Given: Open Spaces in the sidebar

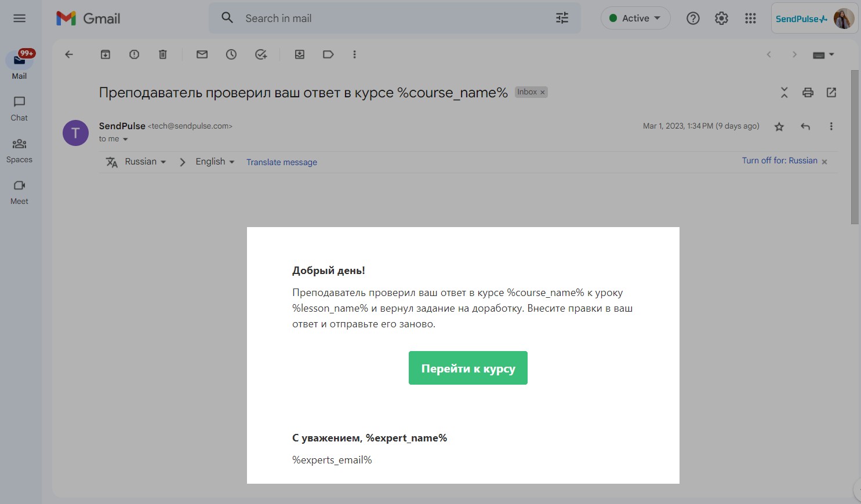Looking at the screenshot, I should (x=19, y=150).
